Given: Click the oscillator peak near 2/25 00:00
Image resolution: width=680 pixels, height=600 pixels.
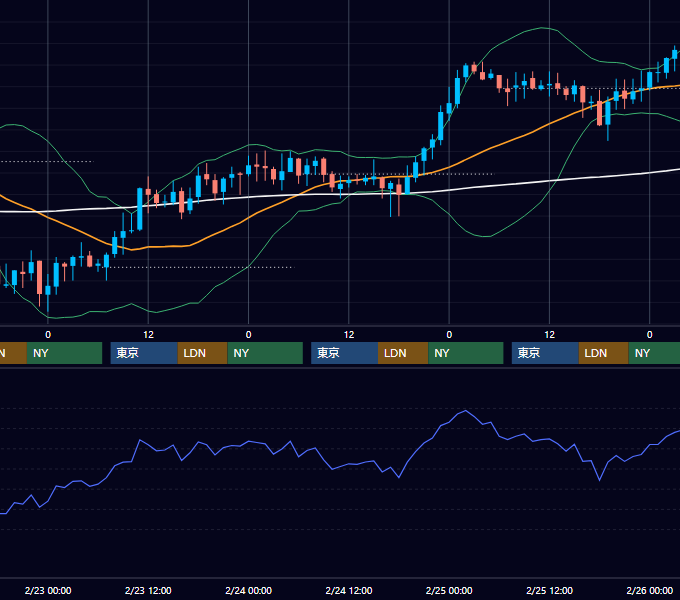Looking at the screenshot, I should [466, 411].
